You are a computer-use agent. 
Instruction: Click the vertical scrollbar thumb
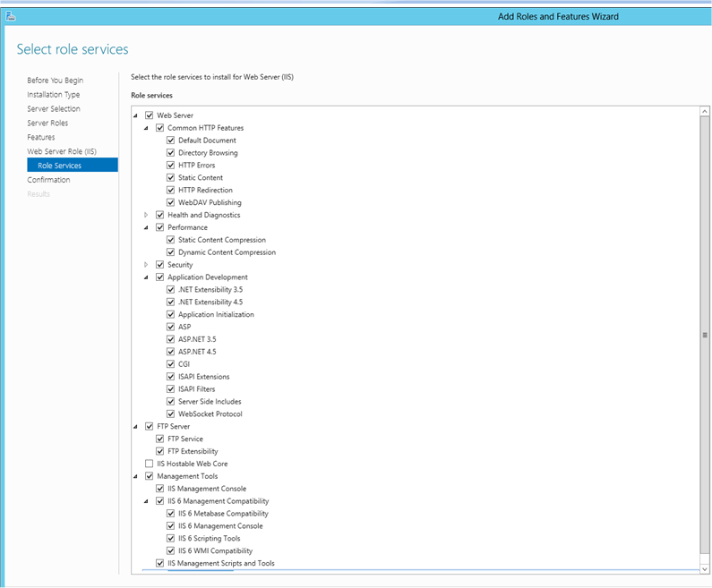pyautogui.click(x=705, y=335)
